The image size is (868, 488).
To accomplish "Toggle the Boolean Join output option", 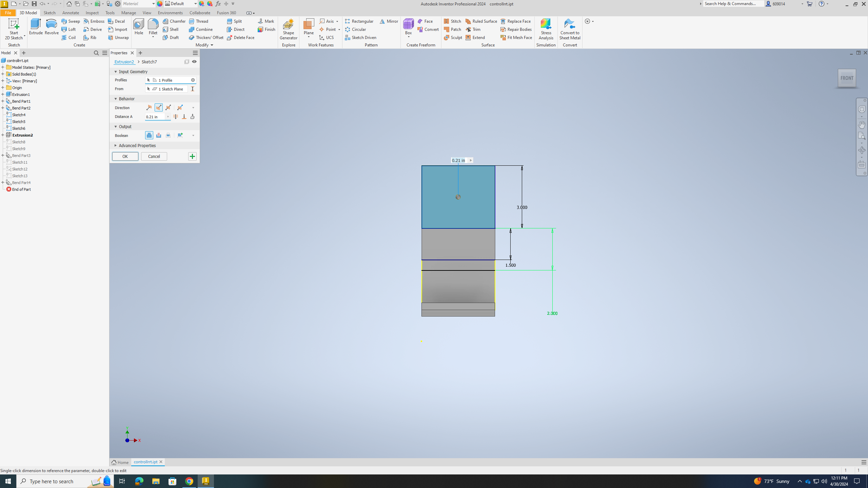I will pyautogui.click(x=149, y=135).
